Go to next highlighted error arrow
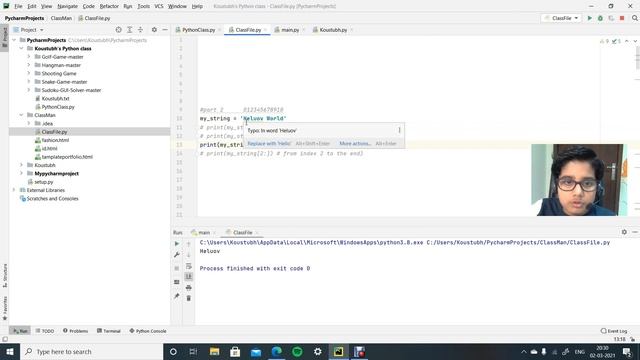Image resolution: width=640 pixels, height=360 pixels. coord(635,41)
